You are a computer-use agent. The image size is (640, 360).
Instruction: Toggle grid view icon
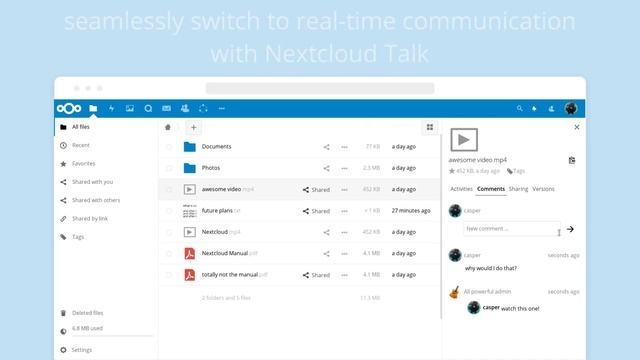[430, 127]
